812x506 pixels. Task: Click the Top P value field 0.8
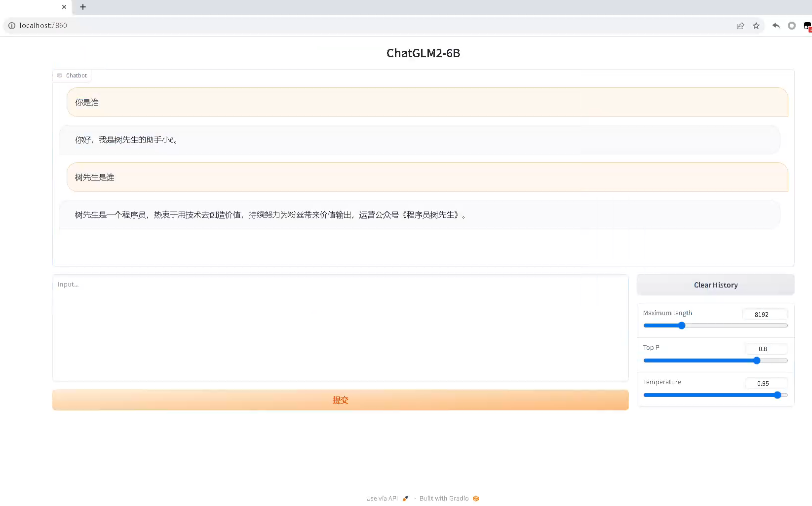766,349
